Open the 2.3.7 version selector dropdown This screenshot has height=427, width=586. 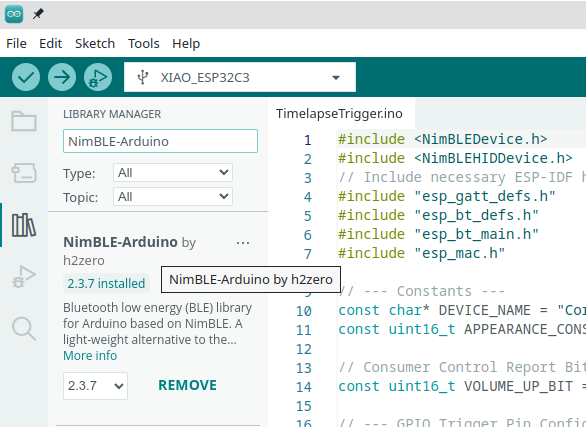(x=95, y=386)
